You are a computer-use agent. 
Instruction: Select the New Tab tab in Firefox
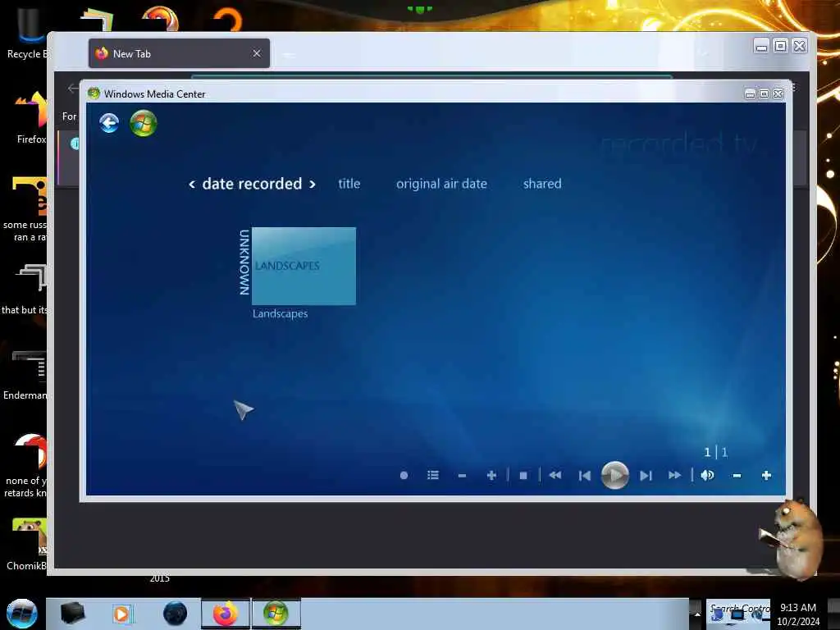pyautogui.click(x=179, y=53)
